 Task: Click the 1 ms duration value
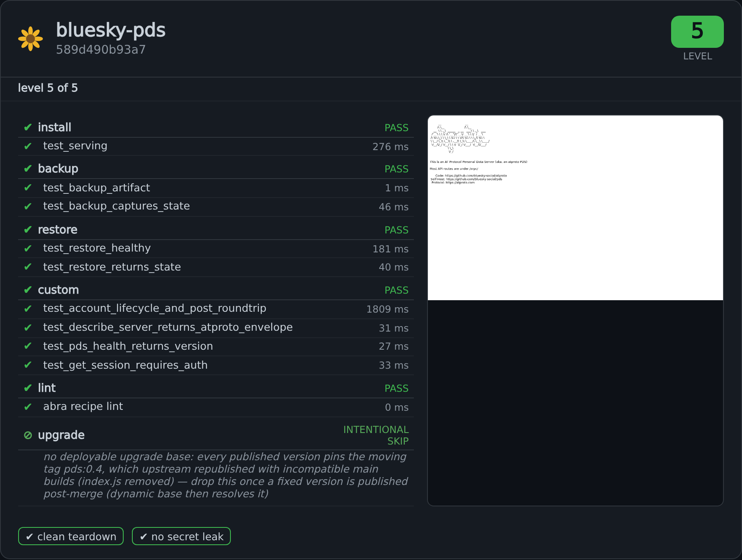click(x=397, y=188)
